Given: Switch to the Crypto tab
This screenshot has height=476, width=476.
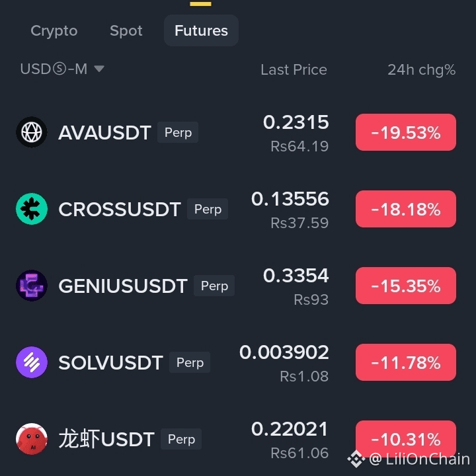Looking at the screenshot, I should pyautogui.click(x=54, y=30).
